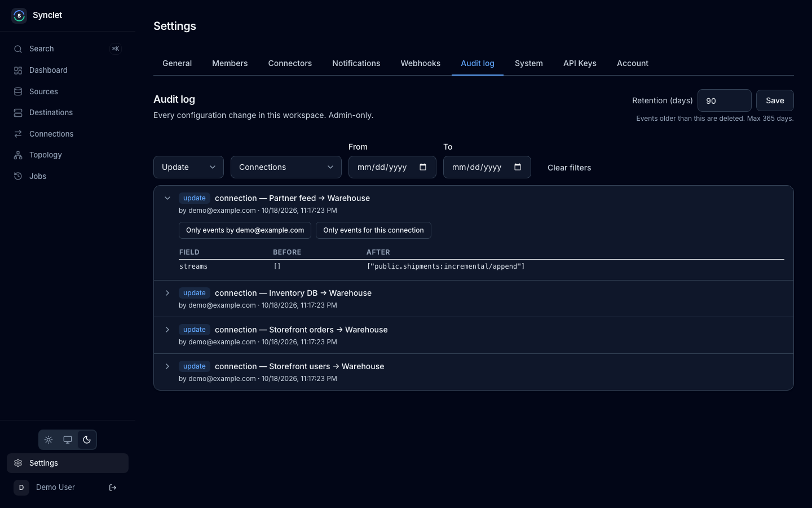Viewport: 812px width, 508px height.
Task: Open the General settings tab
Action: [x=177, y=63]
